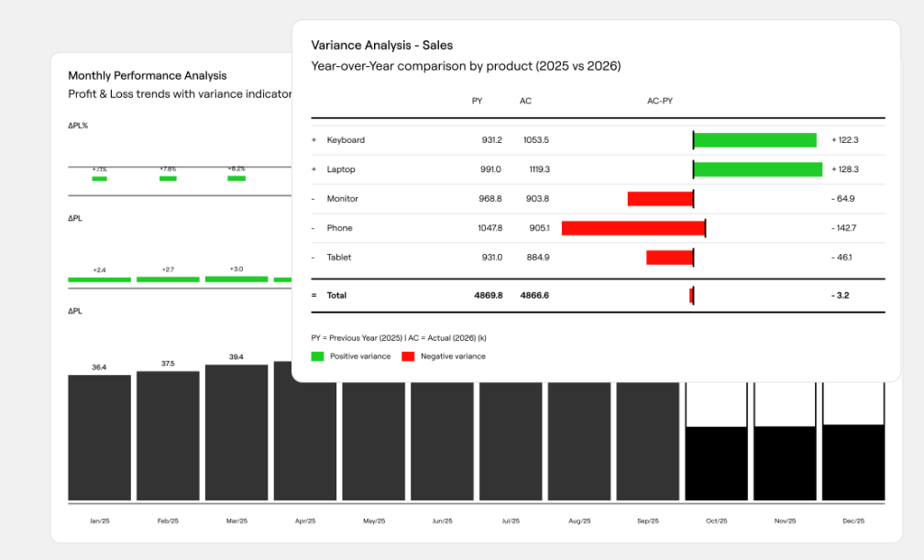Image resolution: width=924 pixels, height=560 pixels.
Task: Click the Year-over-Year comparison subtitle
Action: (x=466, y=66)
